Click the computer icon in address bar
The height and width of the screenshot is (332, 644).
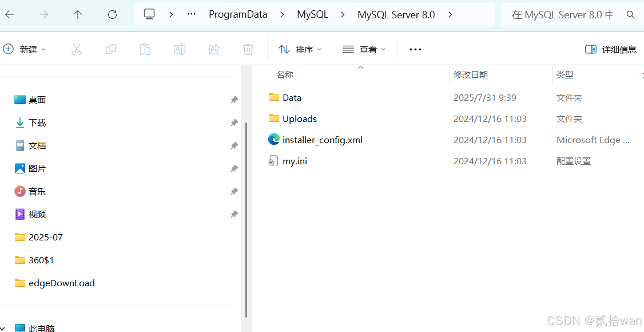click(149, 14)
